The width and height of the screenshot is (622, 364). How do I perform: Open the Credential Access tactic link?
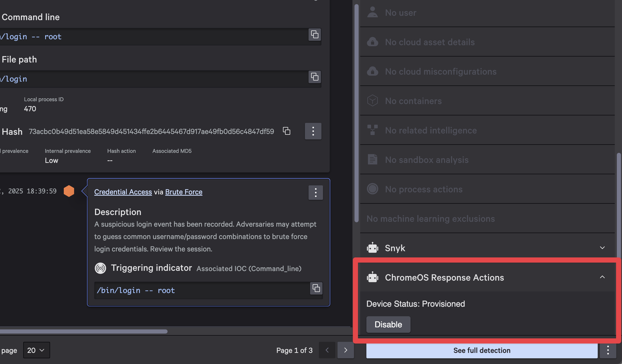[123, 192]
